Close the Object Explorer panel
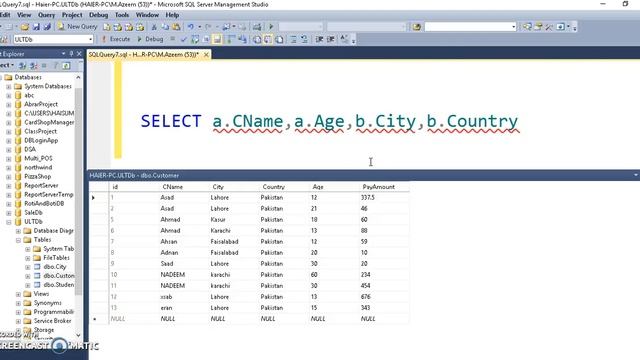 pyautogui.click(x=79, y=54)
